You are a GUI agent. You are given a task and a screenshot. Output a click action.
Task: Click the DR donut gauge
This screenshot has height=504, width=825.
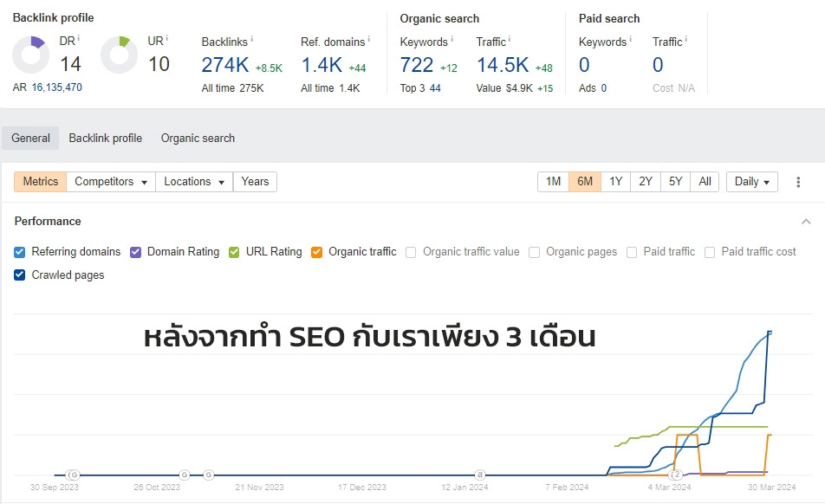[x=32, y=54]
